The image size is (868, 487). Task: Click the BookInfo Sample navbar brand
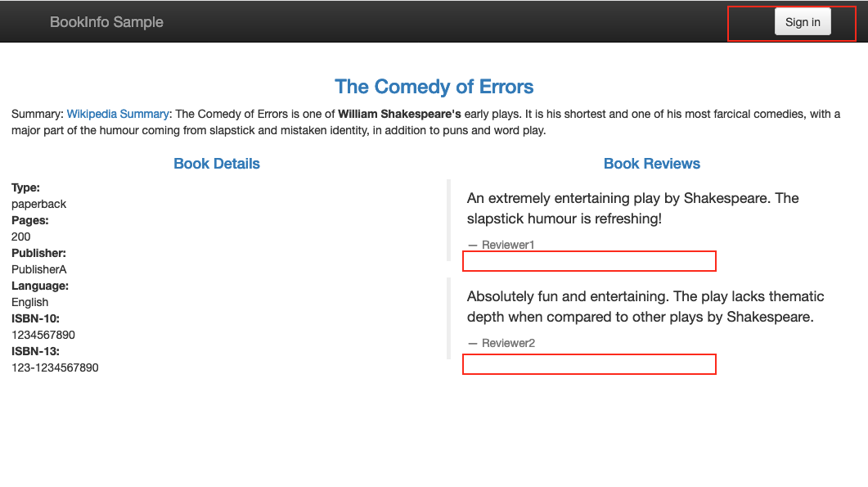pyautogui.click(x=106, y=22)
